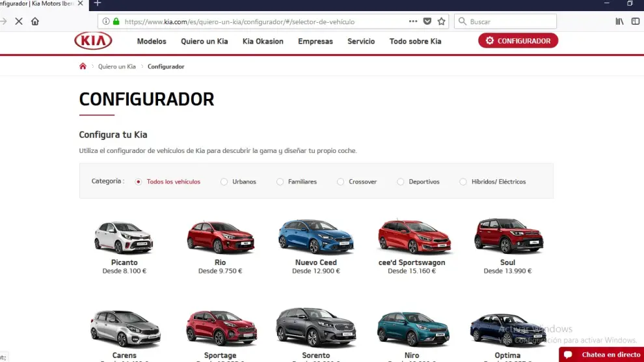644x362 pixels.
Task: Select the Urbanos category radio button
Action: (x=224, y=182)
